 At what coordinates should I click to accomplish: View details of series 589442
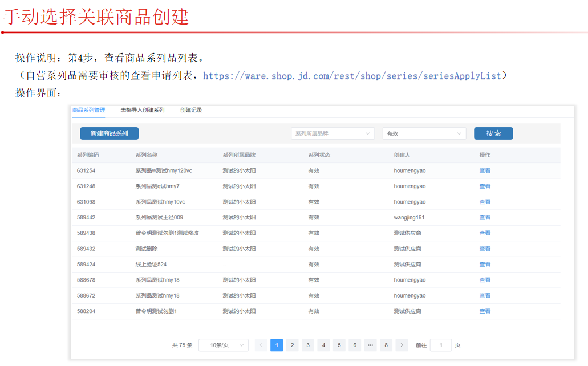coord(485,217)
